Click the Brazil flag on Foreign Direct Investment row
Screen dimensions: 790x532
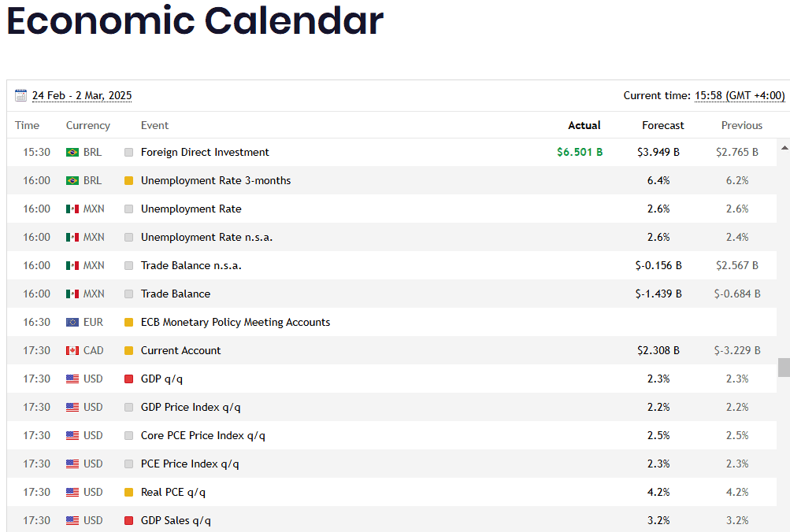(72, 153)
